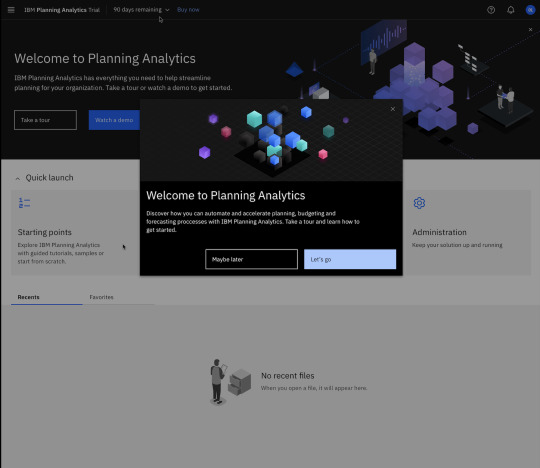This screenshot has height=468, width=540.
Task: Expand the 90 days remaining dropdown
Action: 142,10
